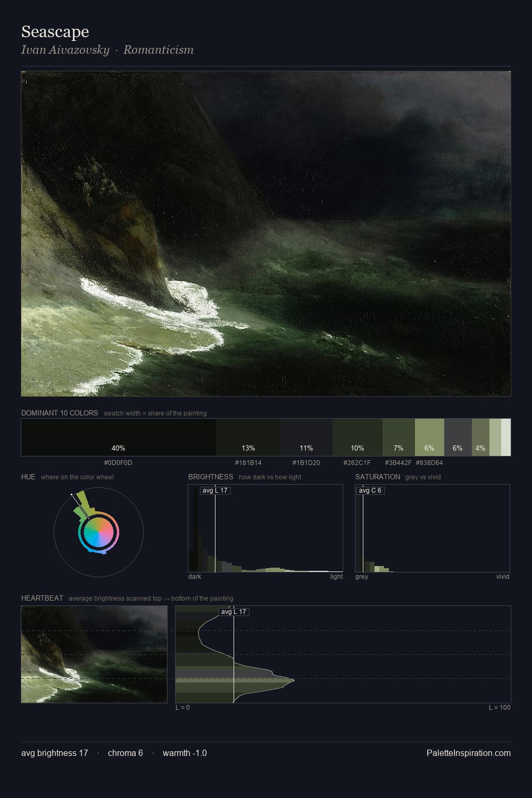Select the 11% swatch #1B1D20
Viewport: 532px width, 798px height.
(306, 437)
